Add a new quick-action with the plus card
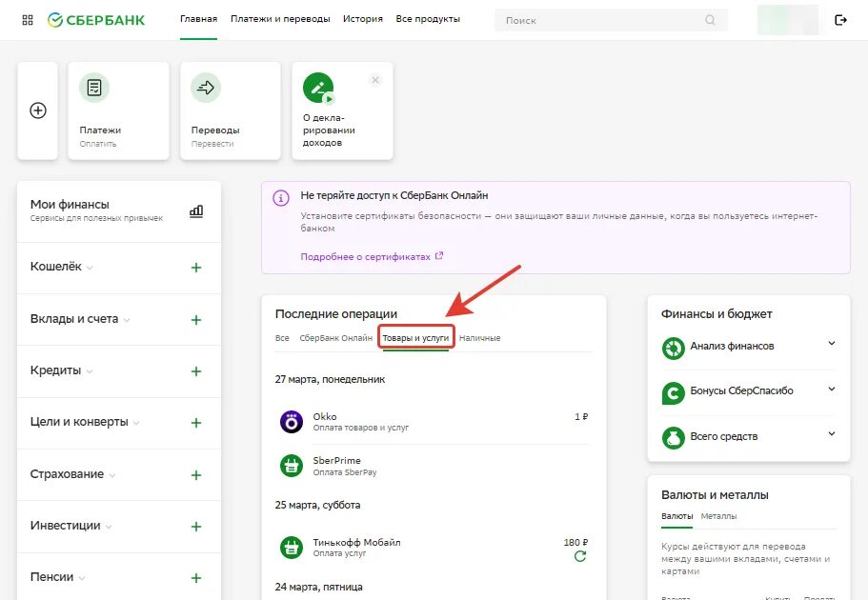The width and height of the screenshot is (868, 600). 38,110
